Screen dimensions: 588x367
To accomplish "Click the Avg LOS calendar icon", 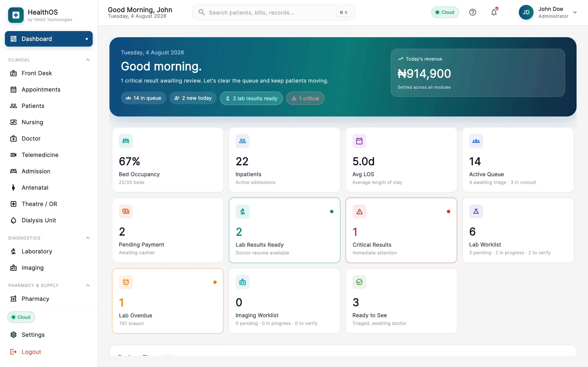I will click(x=359, y=141).
